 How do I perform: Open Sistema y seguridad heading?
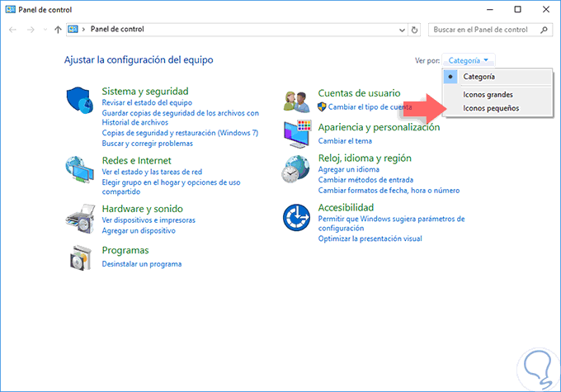[x=145, y=92]
